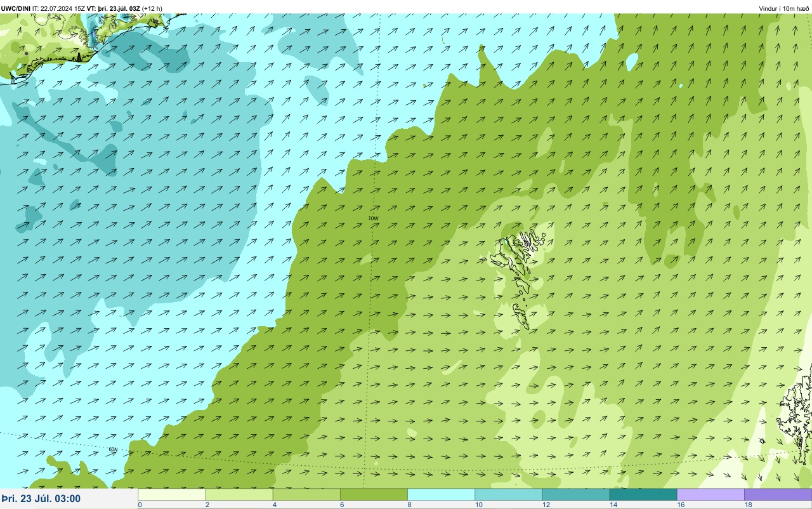
Task: Click the light green 2–4 legend swatch
Action: 239,494
